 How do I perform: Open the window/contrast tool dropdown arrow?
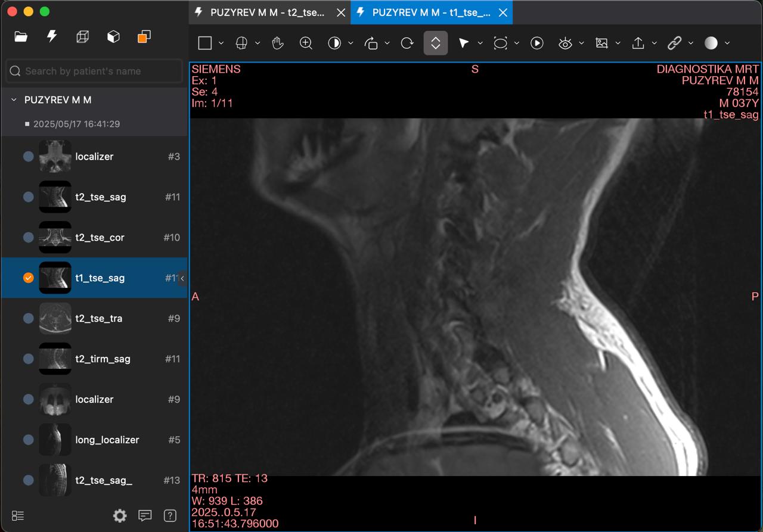351,43
